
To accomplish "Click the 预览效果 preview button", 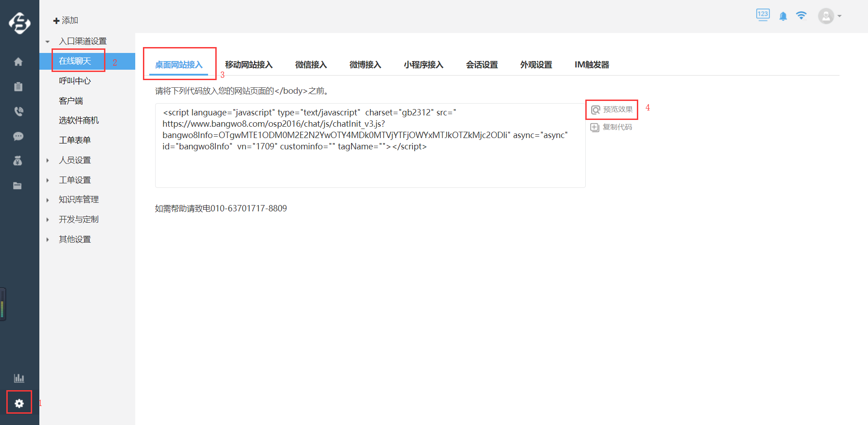I will pos(612,110).
